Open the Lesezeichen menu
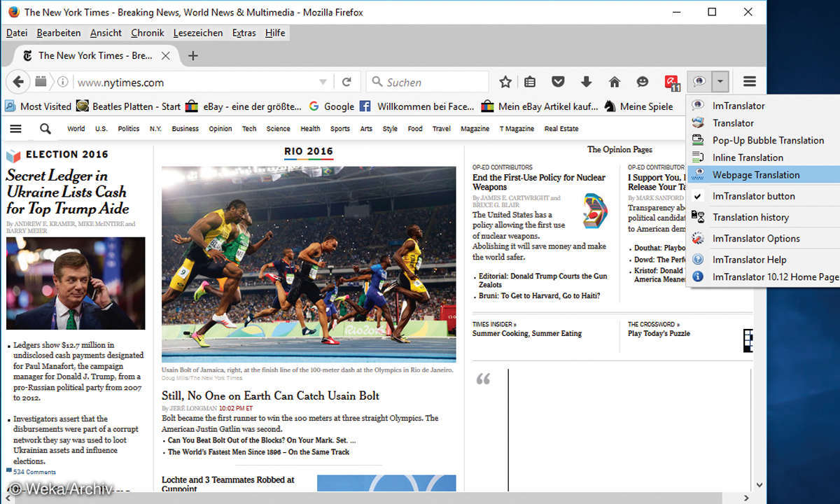 pos(198,33)
